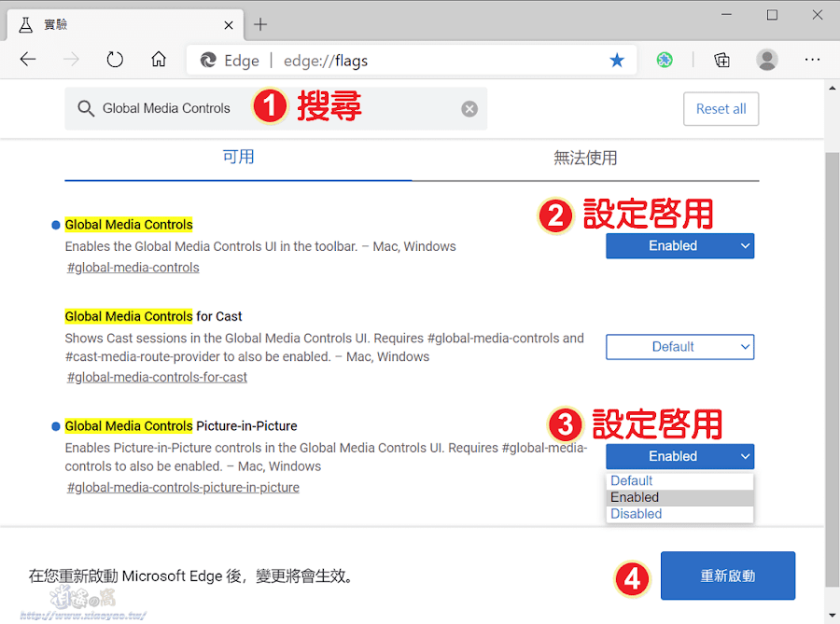Reload the page with the refresh icon
The image size is (840, 624).
coord(115,60)
